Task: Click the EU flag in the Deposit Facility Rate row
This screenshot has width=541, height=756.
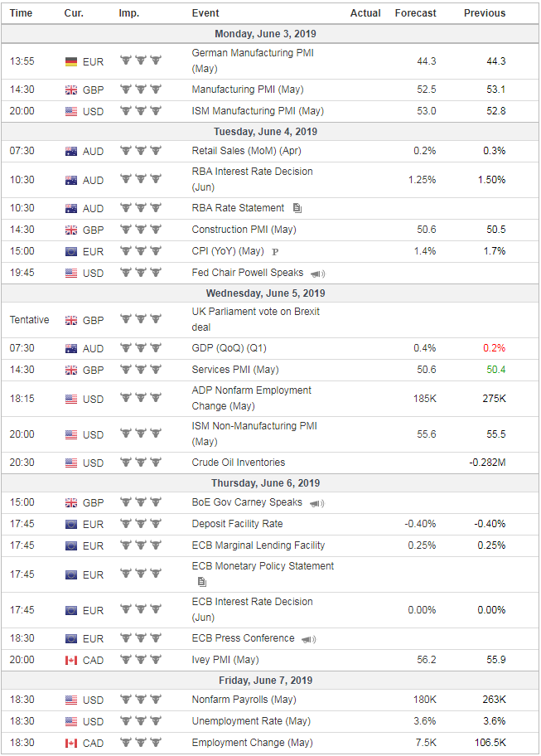Action: click(71, 524)
